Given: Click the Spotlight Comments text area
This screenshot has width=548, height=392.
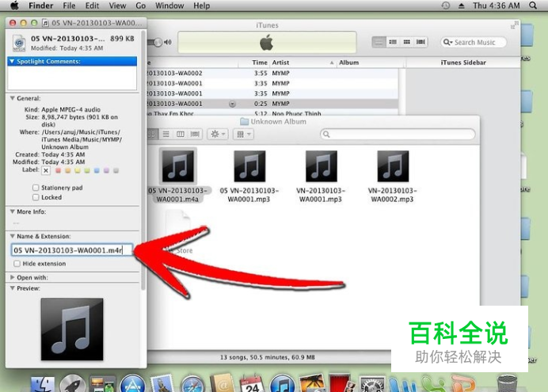Looking at the screenshot, I should (72, 78).
